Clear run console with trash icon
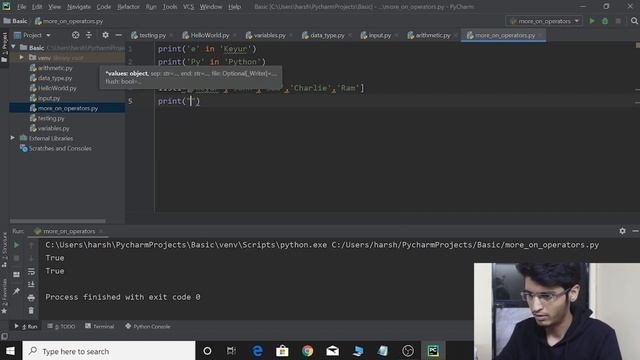 31,311
